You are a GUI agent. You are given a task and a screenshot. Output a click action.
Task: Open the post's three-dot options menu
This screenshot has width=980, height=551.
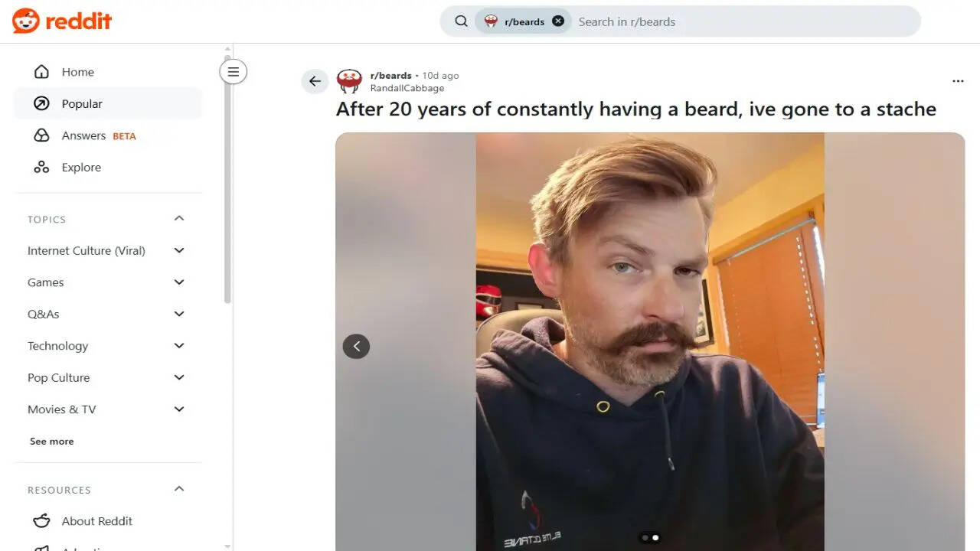[x=958, y=81]
